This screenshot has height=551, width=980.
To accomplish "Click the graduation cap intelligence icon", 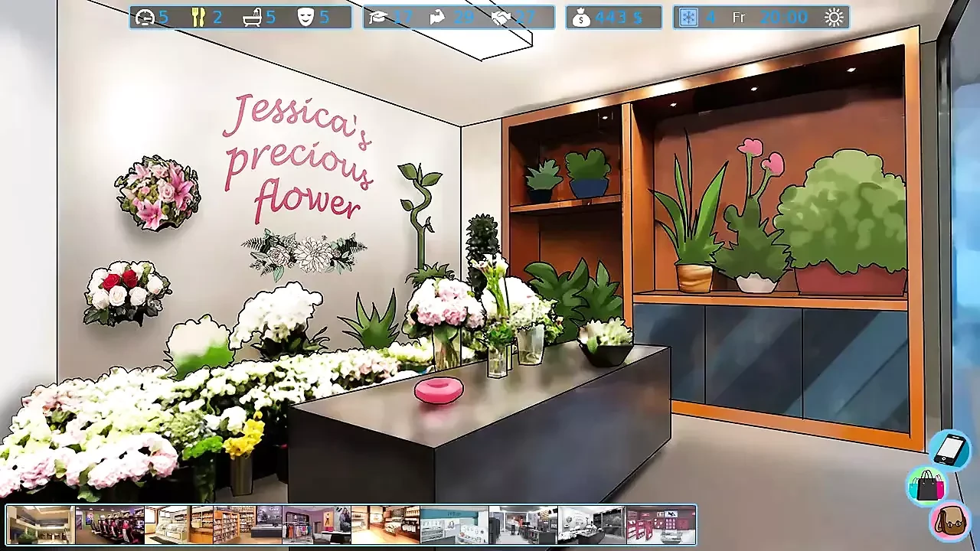I will [377, 17].
